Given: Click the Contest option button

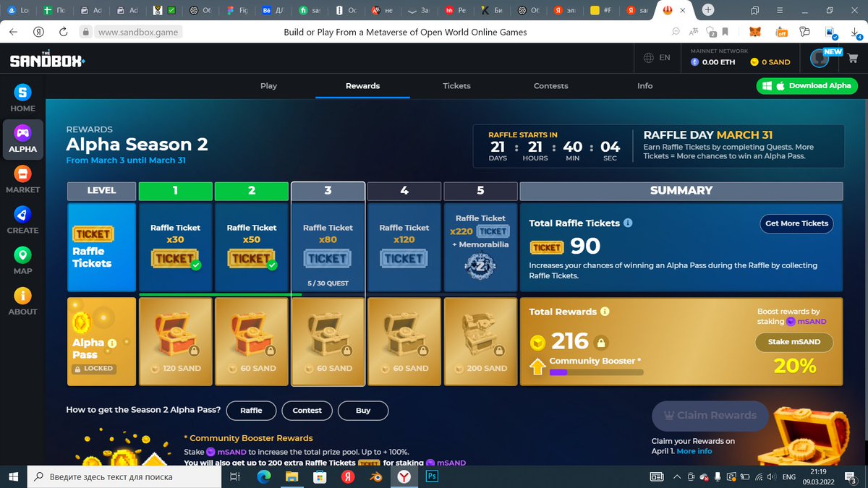Looking at the screenshot, I should (307, 410).
